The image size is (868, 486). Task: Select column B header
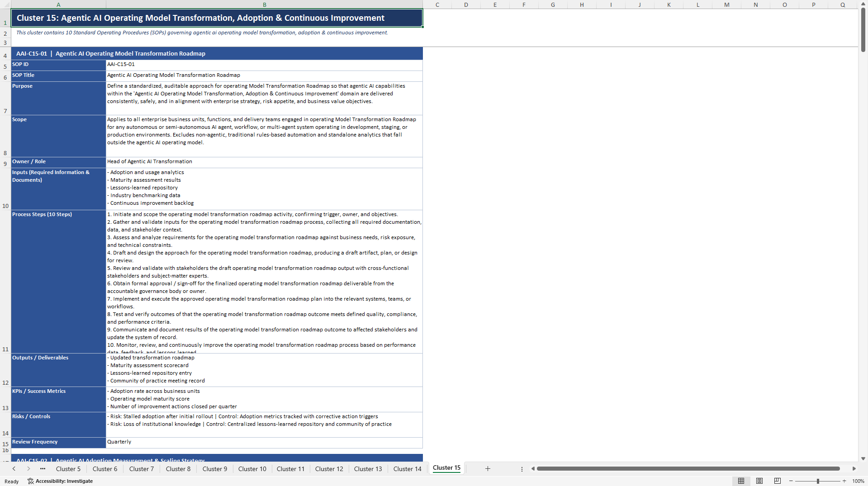pos(265,5)
